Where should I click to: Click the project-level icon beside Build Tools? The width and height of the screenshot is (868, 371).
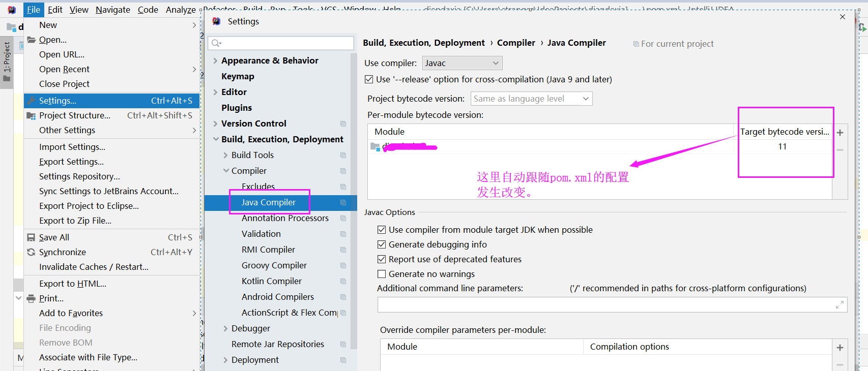click(x=343, y=155)
